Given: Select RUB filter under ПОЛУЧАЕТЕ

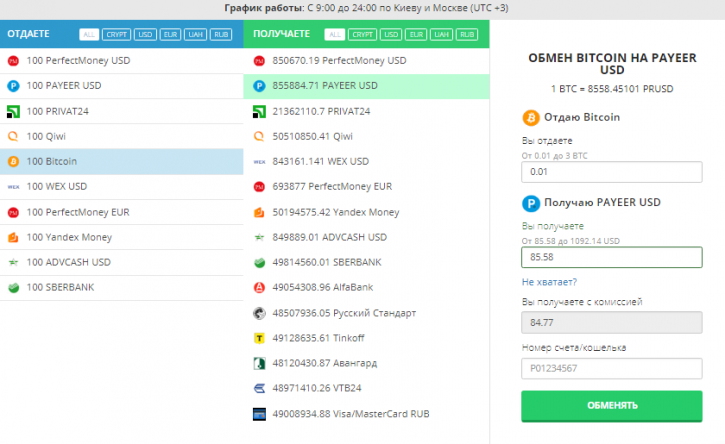Looking at the screenshot, I should (x=467, y=35).
